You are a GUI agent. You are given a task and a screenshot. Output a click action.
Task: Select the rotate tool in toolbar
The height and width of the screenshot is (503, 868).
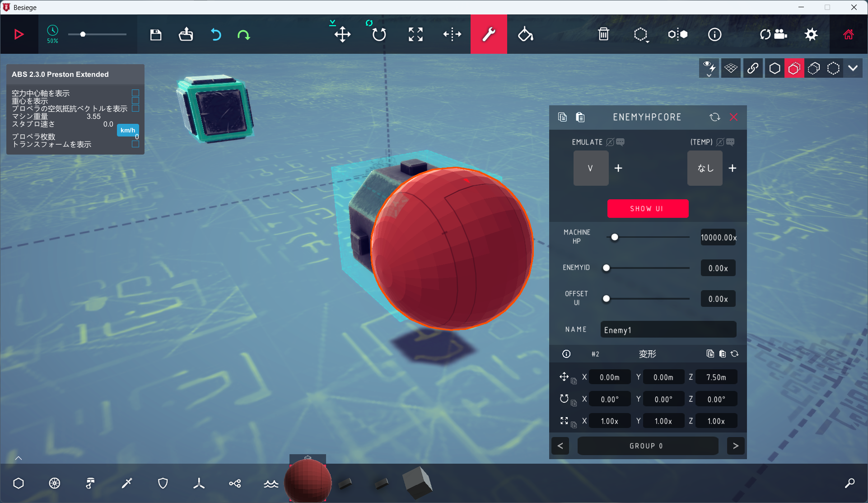[x=379, y=34]
